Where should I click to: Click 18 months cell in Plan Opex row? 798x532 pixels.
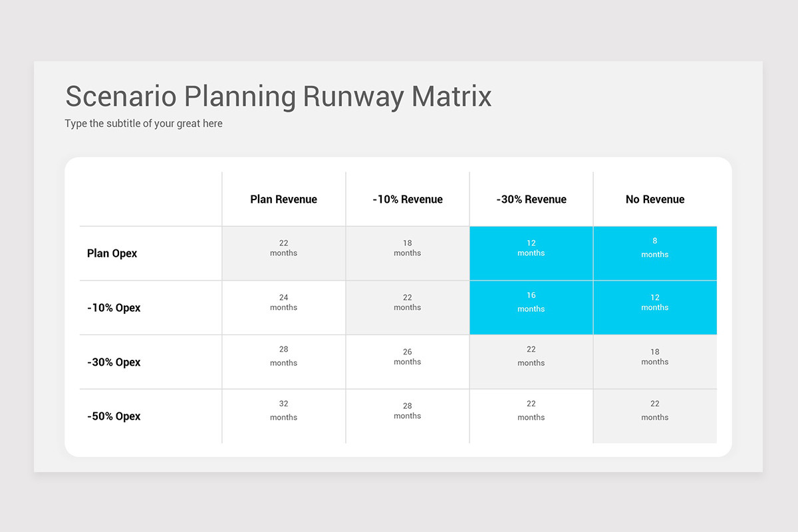point(408,253)
